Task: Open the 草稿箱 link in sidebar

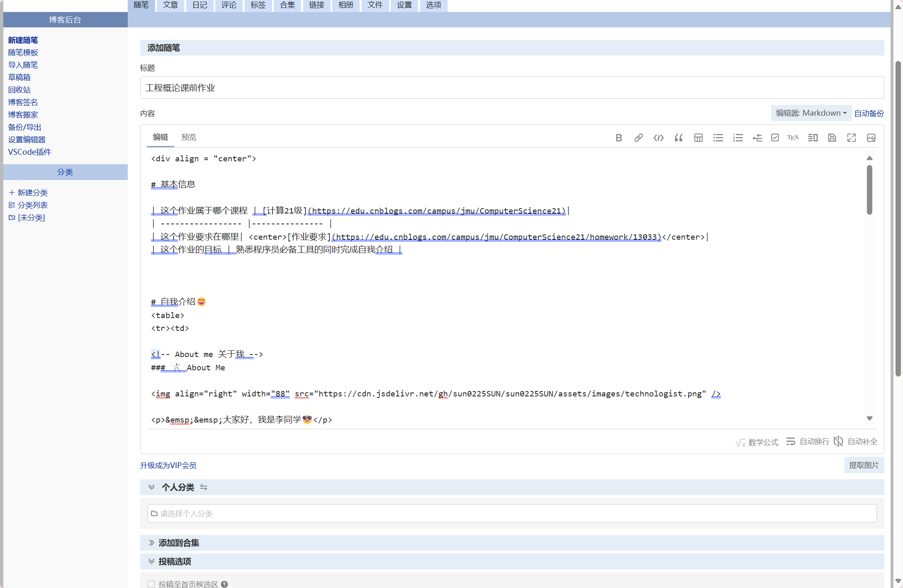Action: pyautogui.click(x=19, y=77)
